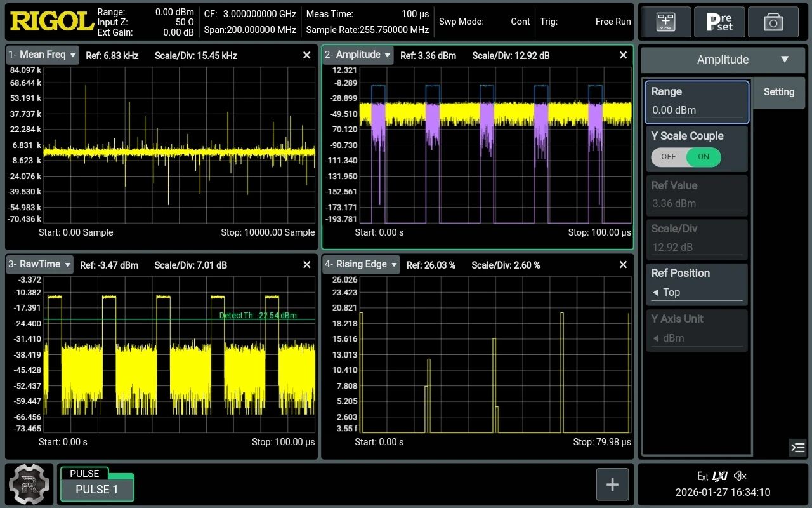Click the Meas Time 100 µs readout
The width and height of the screenshot is (812, 508).
point(367,13)
